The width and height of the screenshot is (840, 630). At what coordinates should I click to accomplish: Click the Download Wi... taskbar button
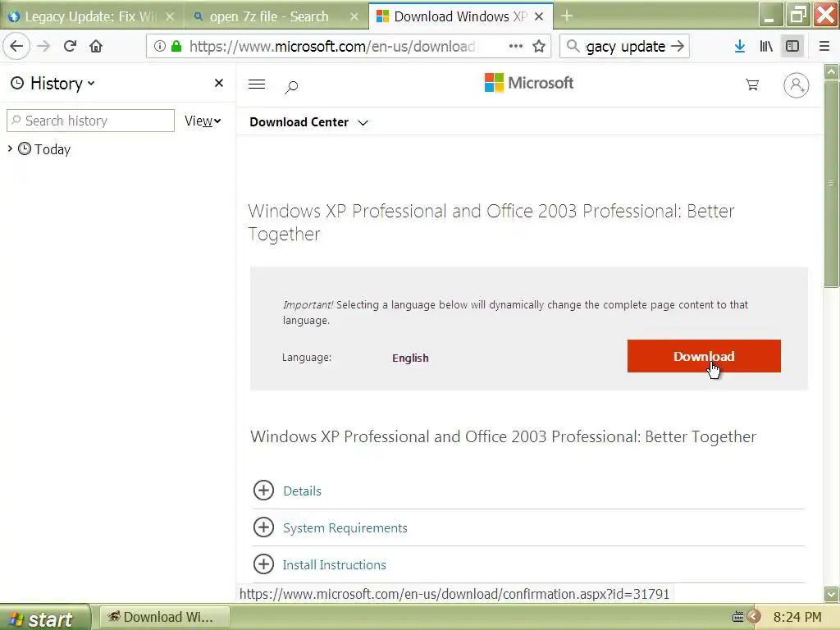click(164, 617)
